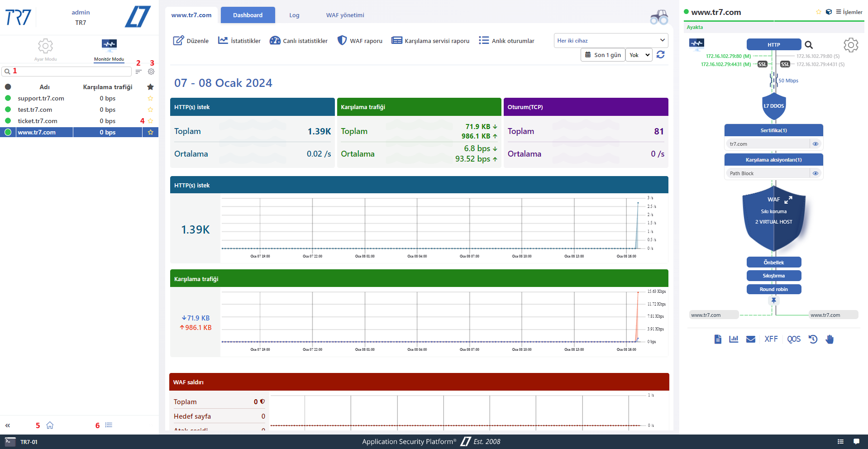Open the terminal icon in status bar
This screenshot has height=449, width=868.
pos(10,442)
